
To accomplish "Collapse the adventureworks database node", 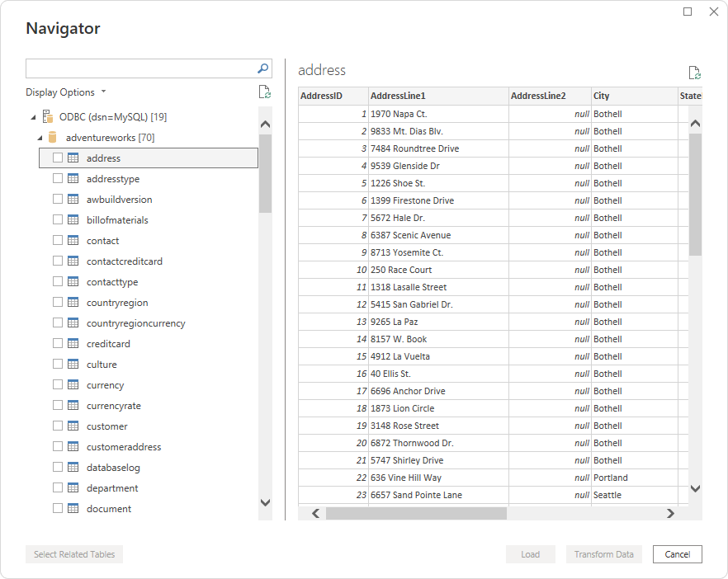I will (x=39, y=138).
